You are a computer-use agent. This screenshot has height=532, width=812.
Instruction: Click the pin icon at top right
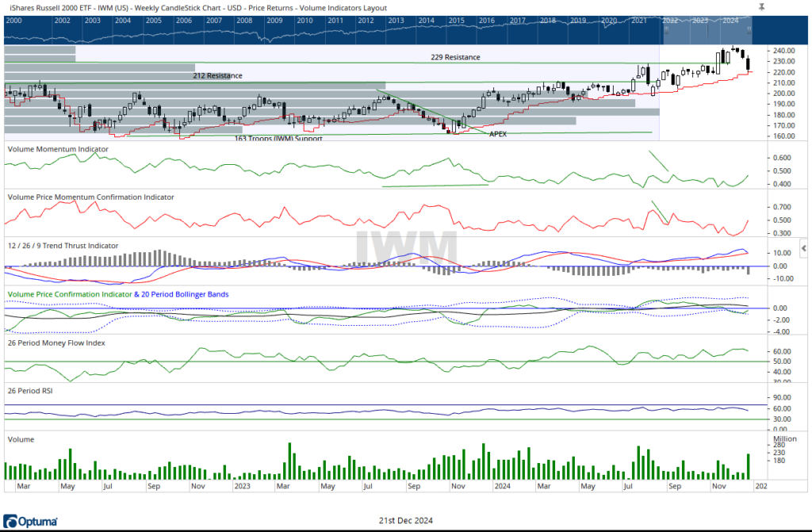761,6
